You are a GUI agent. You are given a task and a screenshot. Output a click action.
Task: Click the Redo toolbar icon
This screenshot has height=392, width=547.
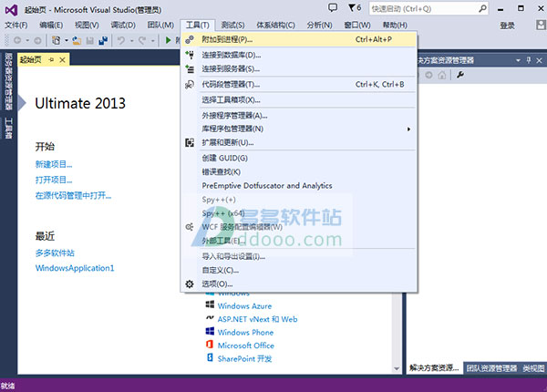click(x=142, y=40)
